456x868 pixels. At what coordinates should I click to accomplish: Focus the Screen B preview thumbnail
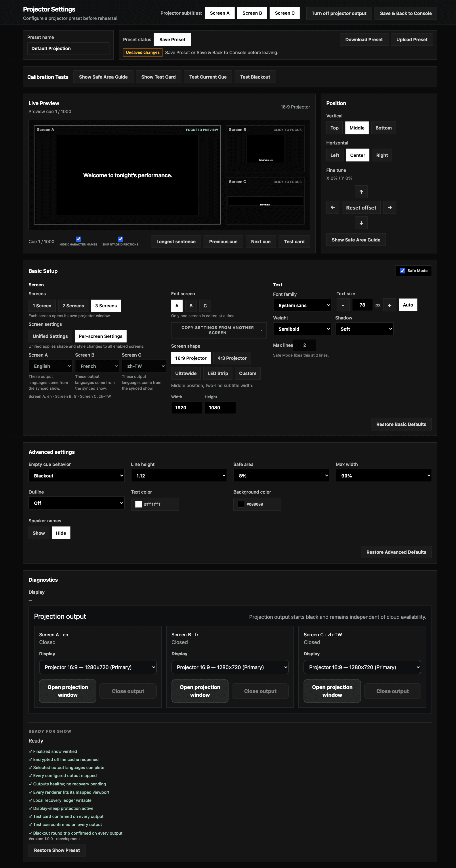tap(265, 149)
